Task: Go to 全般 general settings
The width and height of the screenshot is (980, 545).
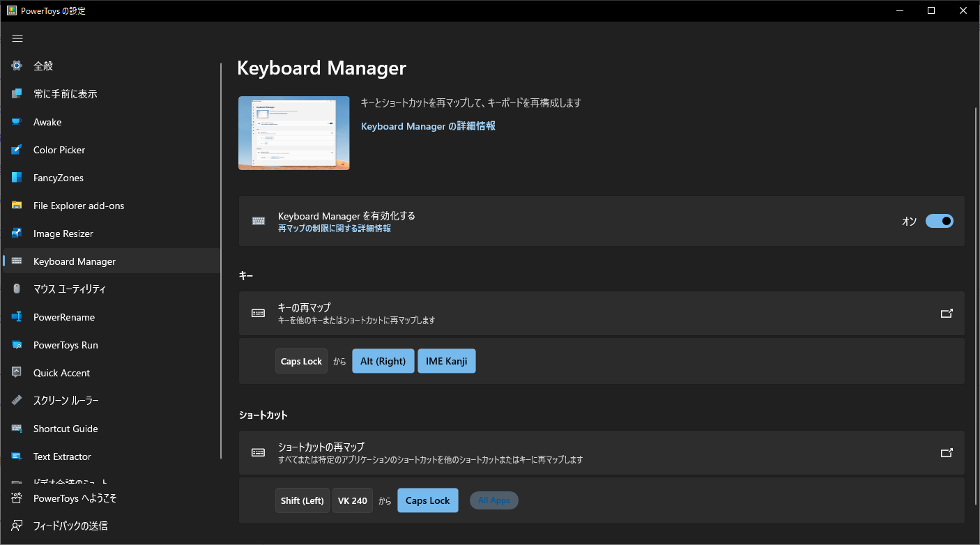Action: tap(43, 66)
